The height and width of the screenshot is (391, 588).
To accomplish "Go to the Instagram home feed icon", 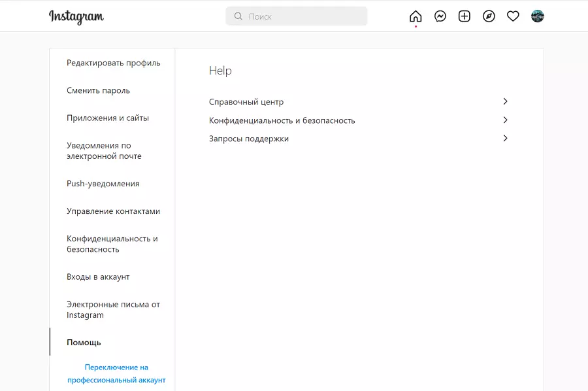I will pyautogui.click(x=416, y=16).
